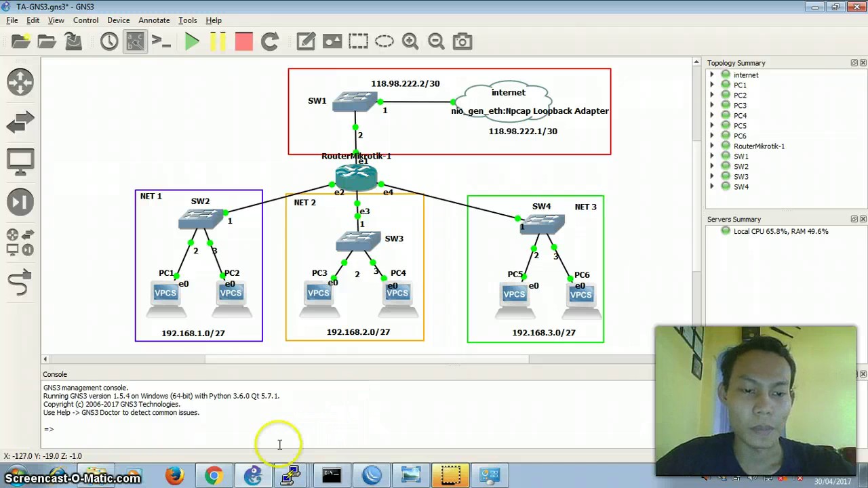Select RouterMikrotik-1 router on canvas
868x488 pixels.
[356, 176]
